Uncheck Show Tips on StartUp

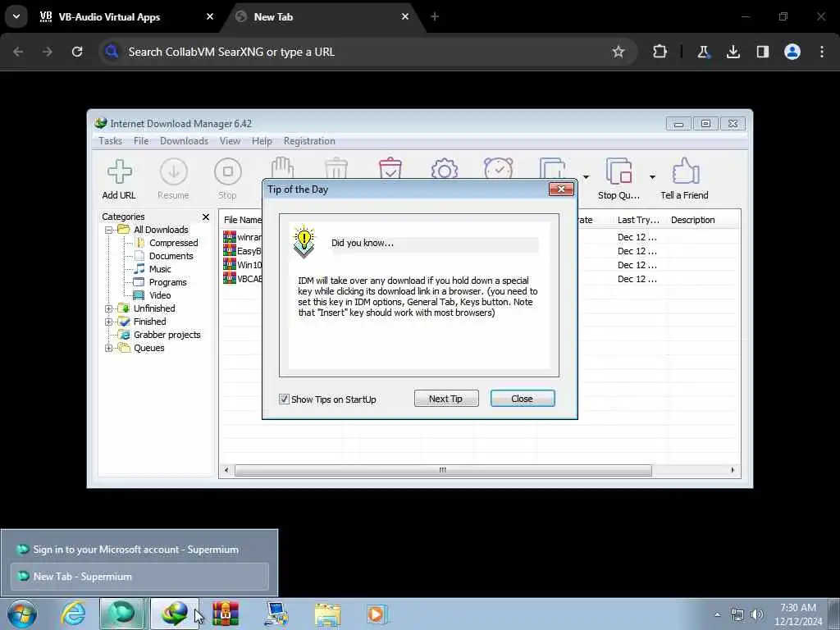284,399
